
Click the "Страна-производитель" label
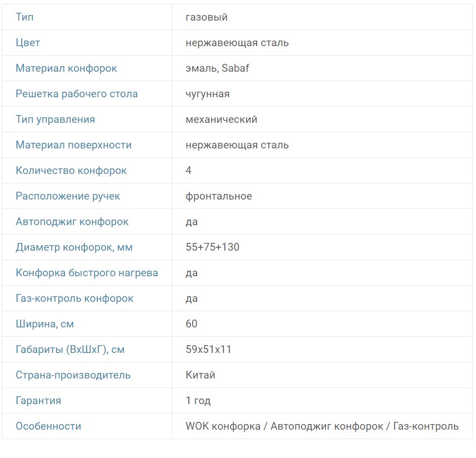(x=73, y=375)
